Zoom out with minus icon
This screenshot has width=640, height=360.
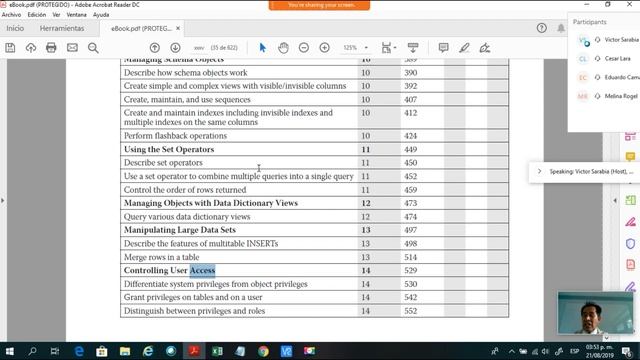[x=304, y=48]
